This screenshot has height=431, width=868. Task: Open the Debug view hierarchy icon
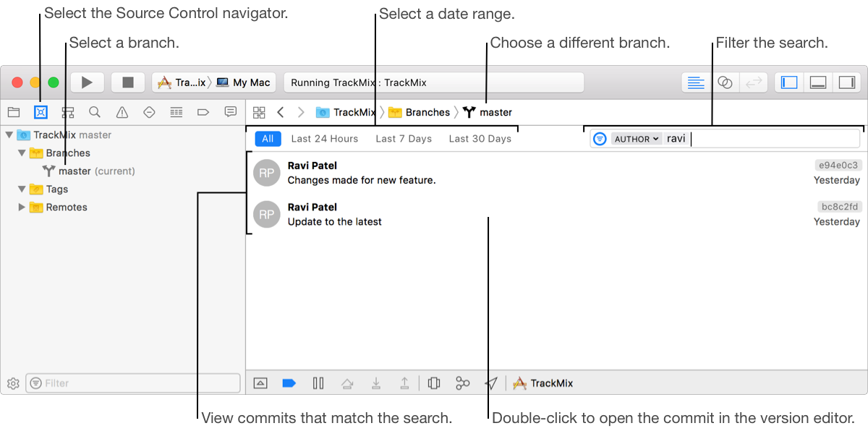tap(434, 383)
